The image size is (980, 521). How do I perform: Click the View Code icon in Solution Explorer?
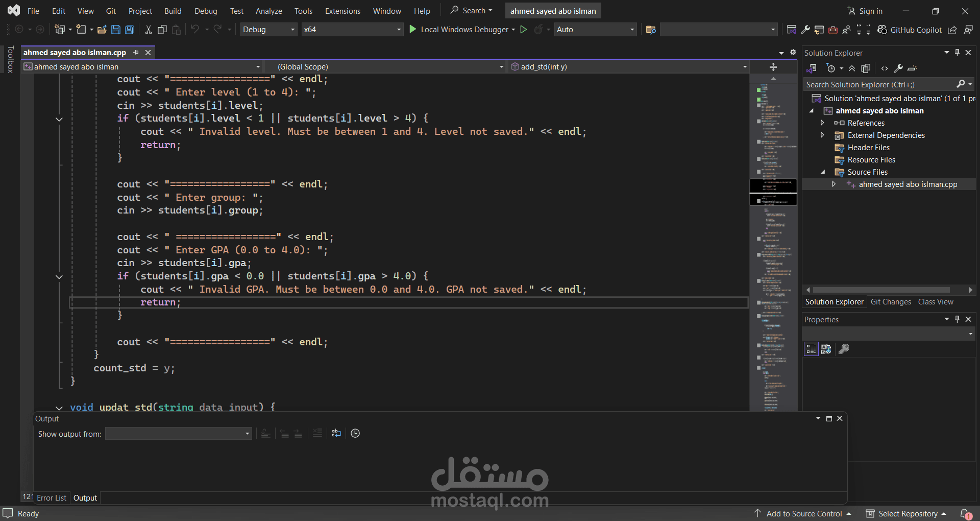tap(885, 68)
